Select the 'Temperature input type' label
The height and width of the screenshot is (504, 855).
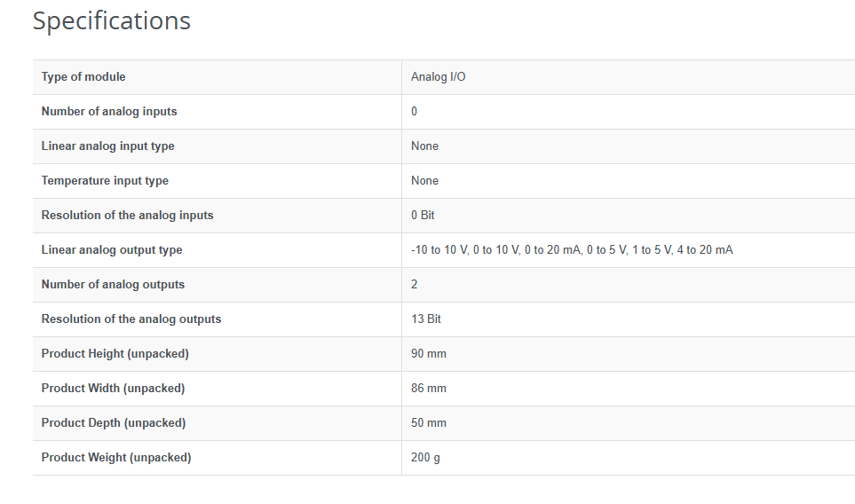[x=105, y=181]
